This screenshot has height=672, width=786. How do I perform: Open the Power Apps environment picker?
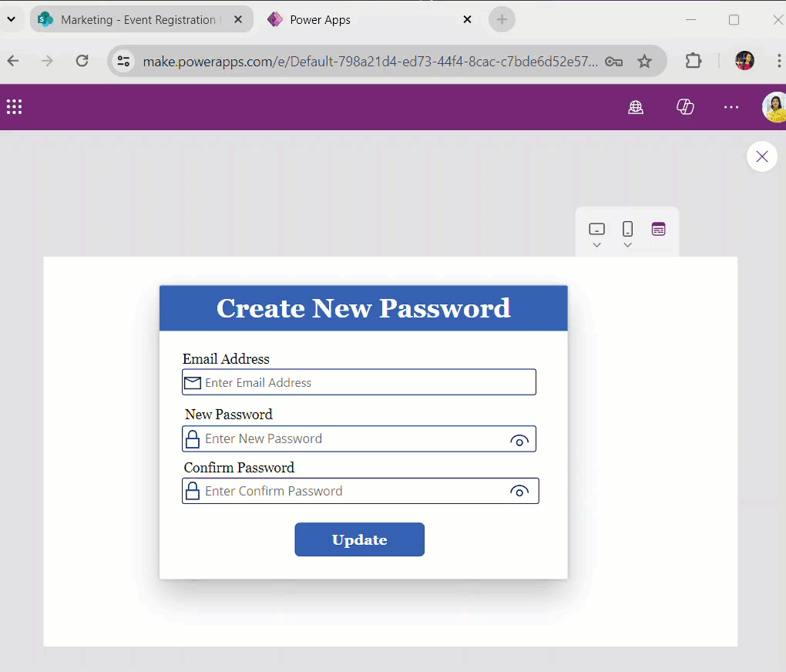(636, 107)
